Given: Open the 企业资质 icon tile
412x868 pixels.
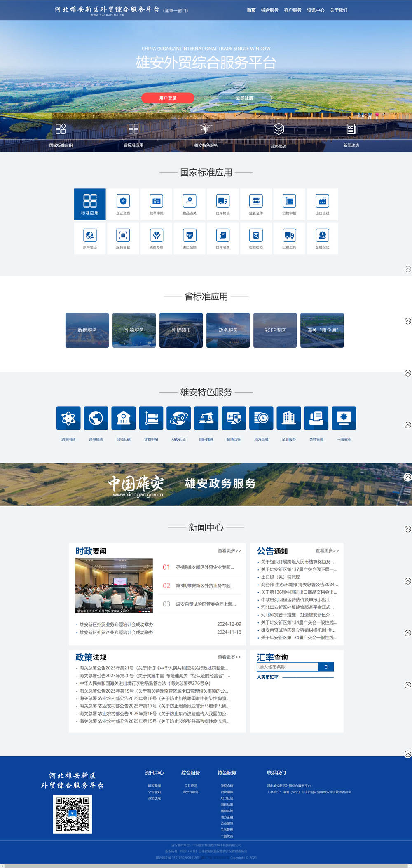Looking at the screenshot, I should 123,204.
